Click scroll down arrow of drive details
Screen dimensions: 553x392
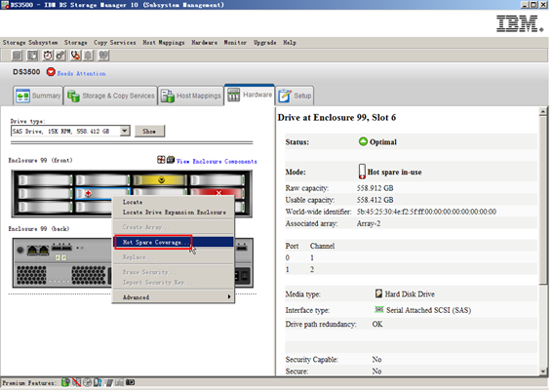[543, 371]
